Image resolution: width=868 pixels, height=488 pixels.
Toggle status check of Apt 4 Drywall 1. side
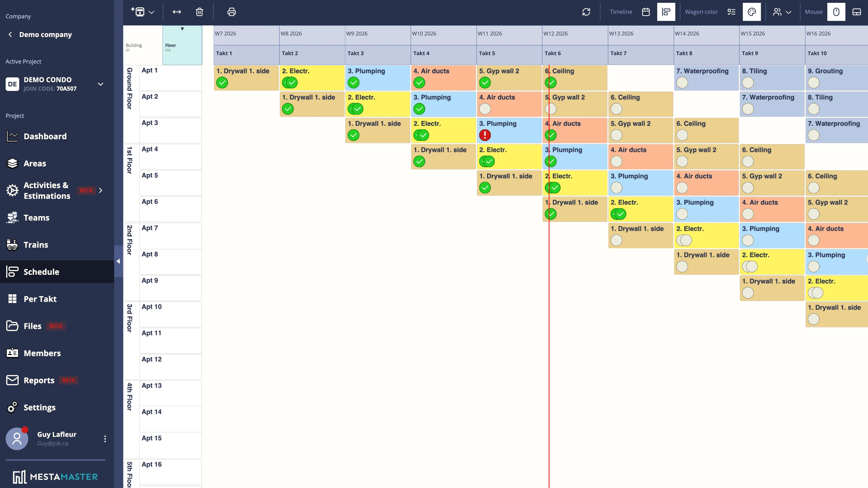tap(419, 161)
